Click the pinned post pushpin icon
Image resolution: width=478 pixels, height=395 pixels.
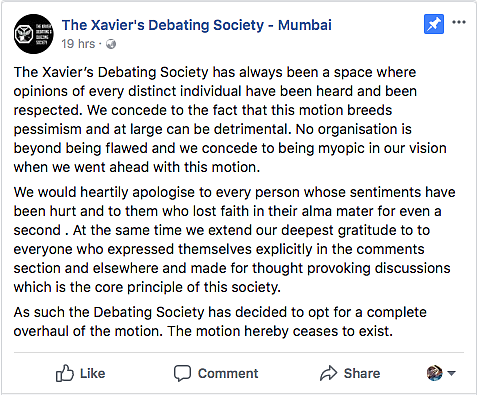pyautogui.click(x=434, y=24)
